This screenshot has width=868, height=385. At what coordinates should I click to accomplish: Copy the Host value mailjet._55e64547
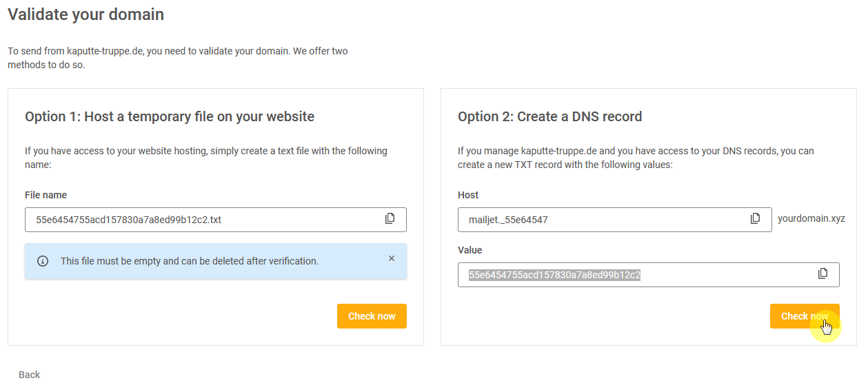755,219
